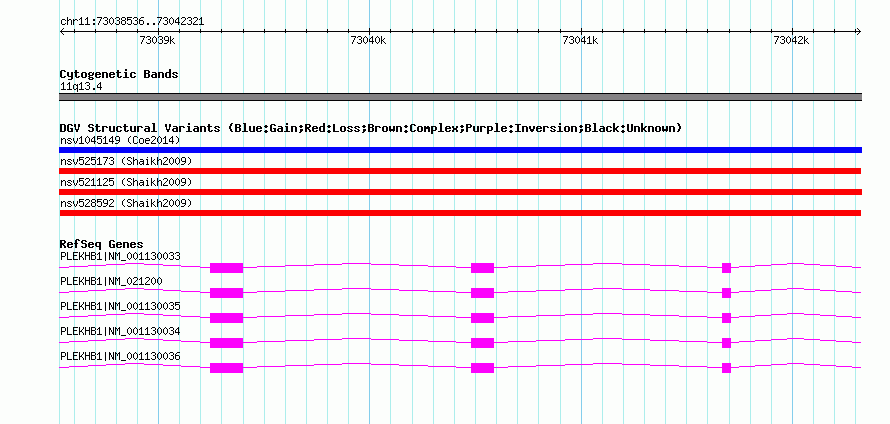This screenshot has width=890, height=424.
Task: Select the smallest exon block of NM_001130036
Action: (x=727, y=368)
